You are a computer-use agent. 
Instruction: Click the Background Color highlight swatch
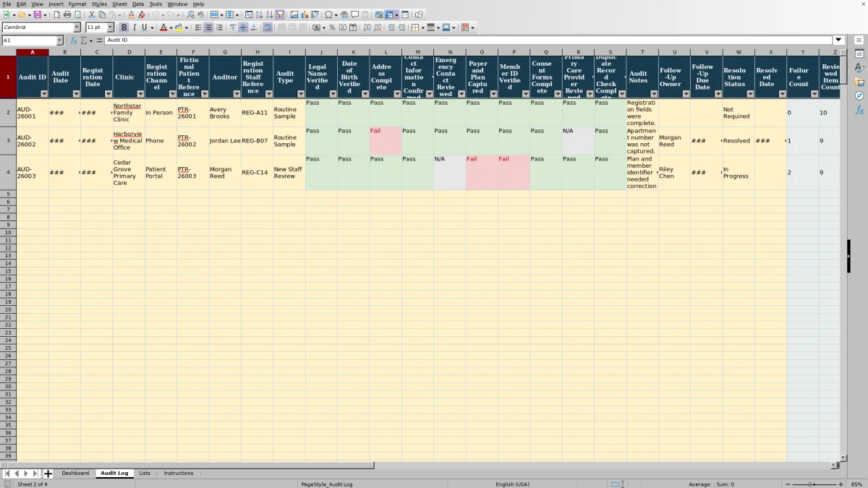[178, 27]
